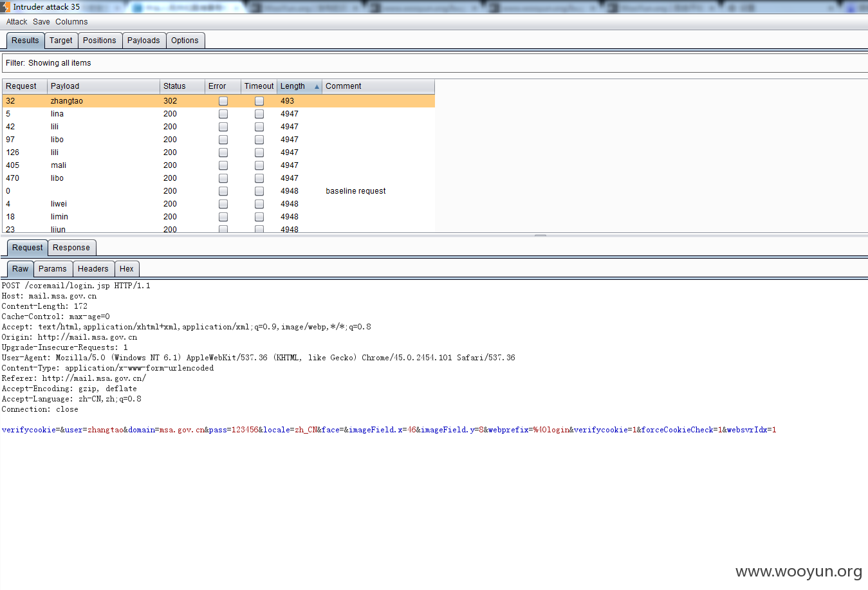The height and width of the screenshot is (590, 868).
Task: Go to the Options tab
Action: click(x=185, y=41)
